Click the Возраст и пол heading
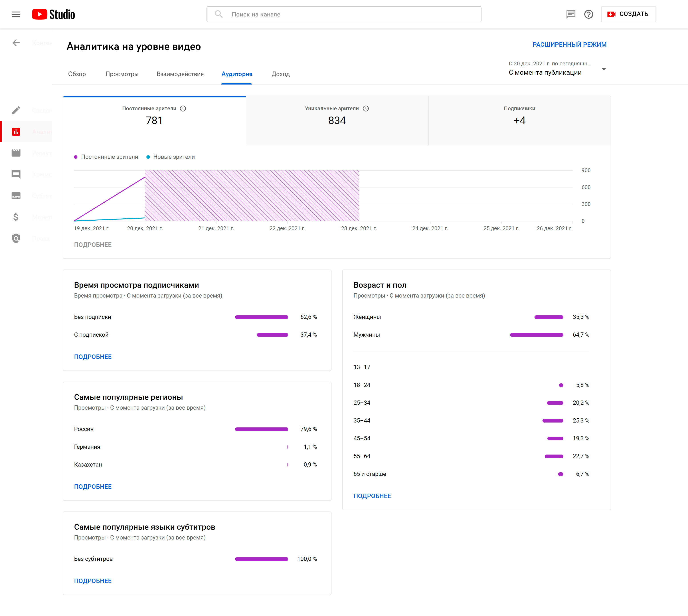 tap(380, 285)
